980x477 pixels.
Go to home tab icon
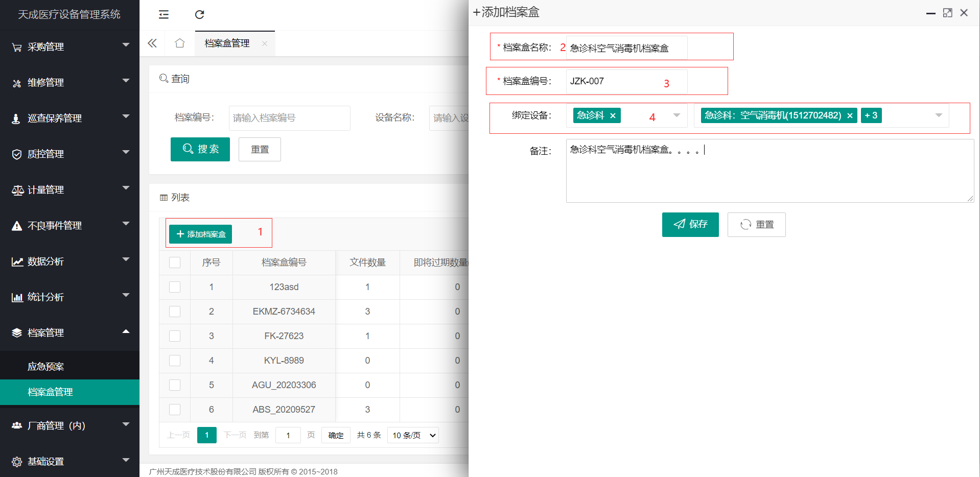(180, 43)
